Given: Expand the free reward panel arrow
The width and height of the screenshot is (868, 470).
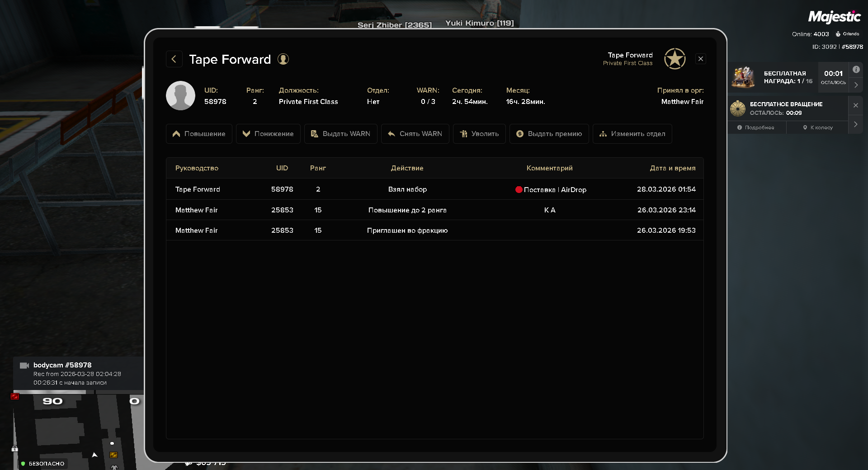Looking at the screenshot, I should pyautogui.click(x=856, y=85).
